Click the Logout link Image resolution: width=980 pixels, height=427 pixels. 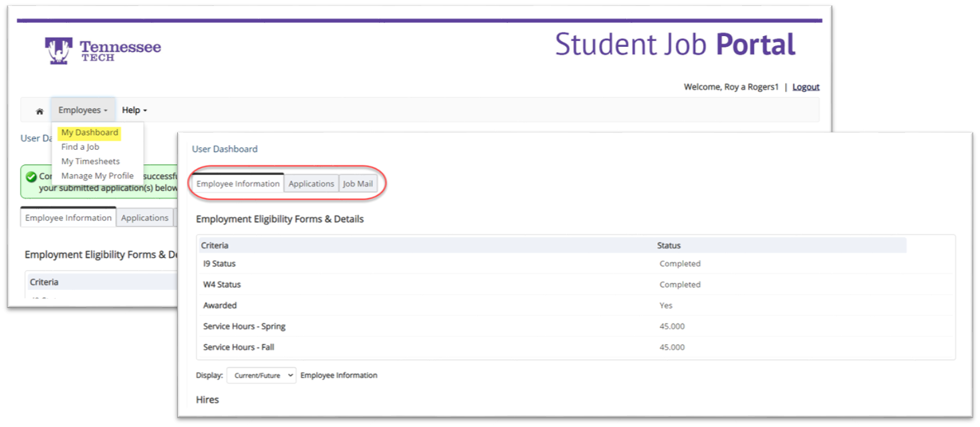(x=806, y=87)
